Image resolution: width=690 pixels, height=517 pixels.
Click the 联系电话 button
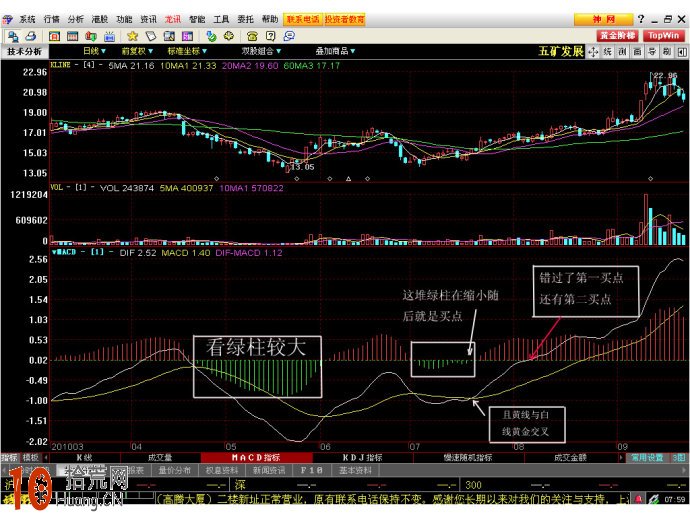(x=303, y=19)
